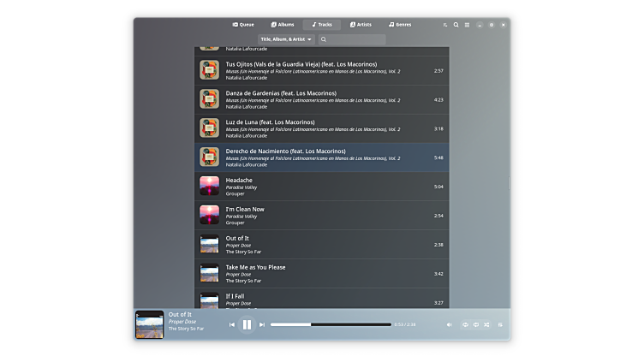Minimize the music player window

coord(480,25)
